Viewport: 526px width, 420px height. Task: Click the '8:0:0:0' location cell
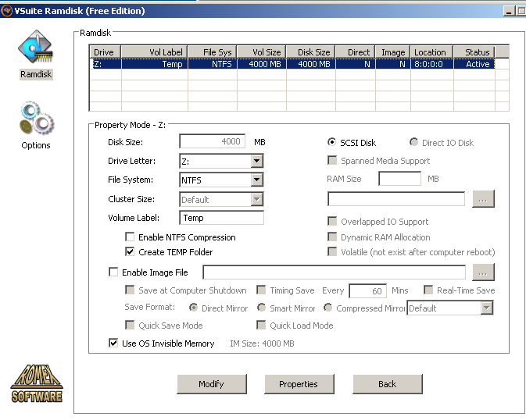pos(432,64)
